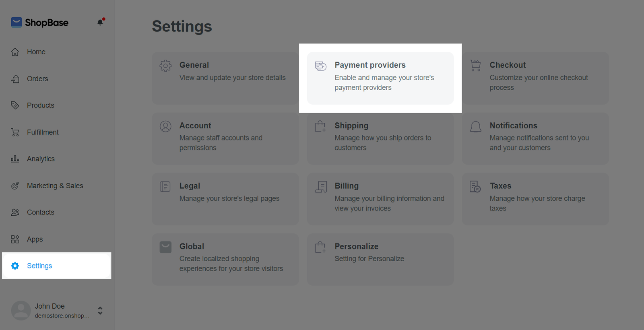Select Marketing & Sales menu item
This screenshot has height=330, width=644.
pyautogui.click(x=55, y=186)
